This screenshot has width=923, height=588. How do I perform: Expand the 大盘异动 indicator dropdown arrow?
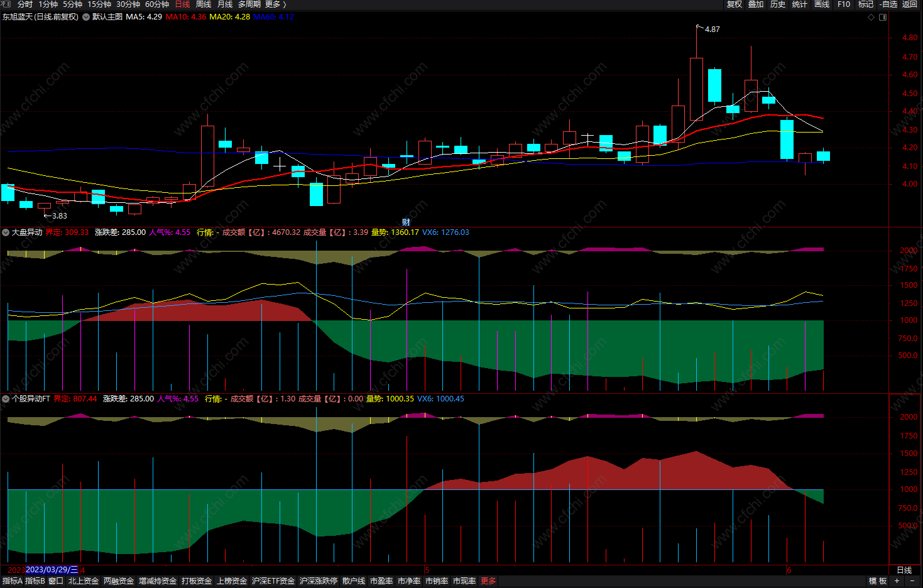click(x=6, y=232)
